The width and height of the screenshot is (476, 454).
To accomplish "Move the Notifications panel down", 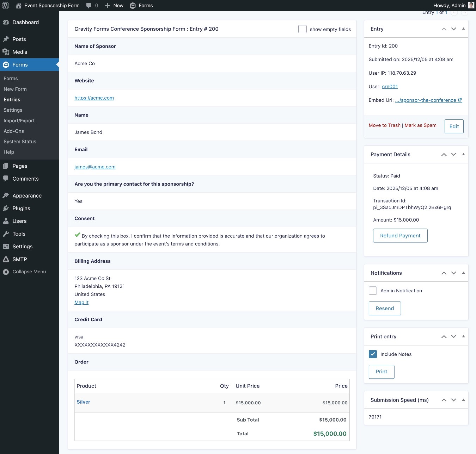I will pos(454,273).
